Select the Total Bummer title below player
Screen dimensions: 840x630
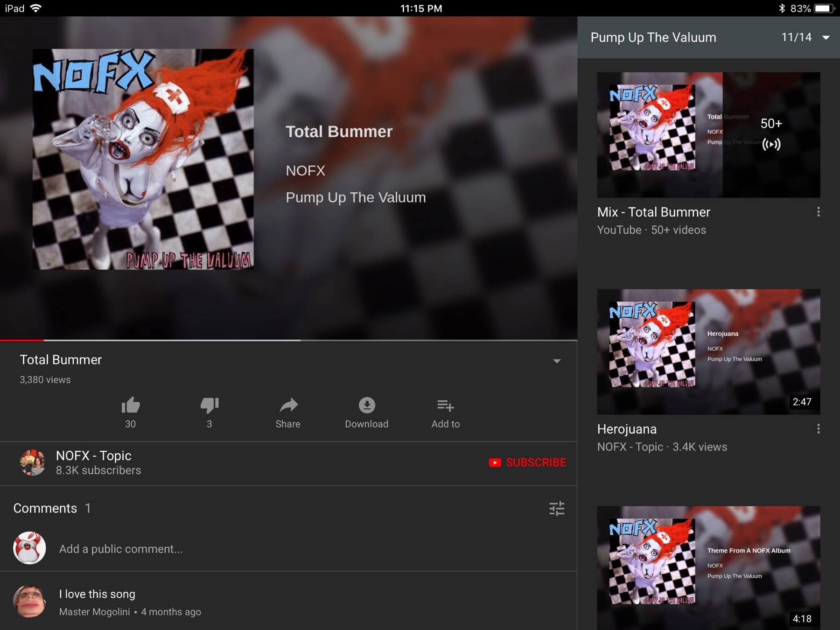tap(61, 360)
